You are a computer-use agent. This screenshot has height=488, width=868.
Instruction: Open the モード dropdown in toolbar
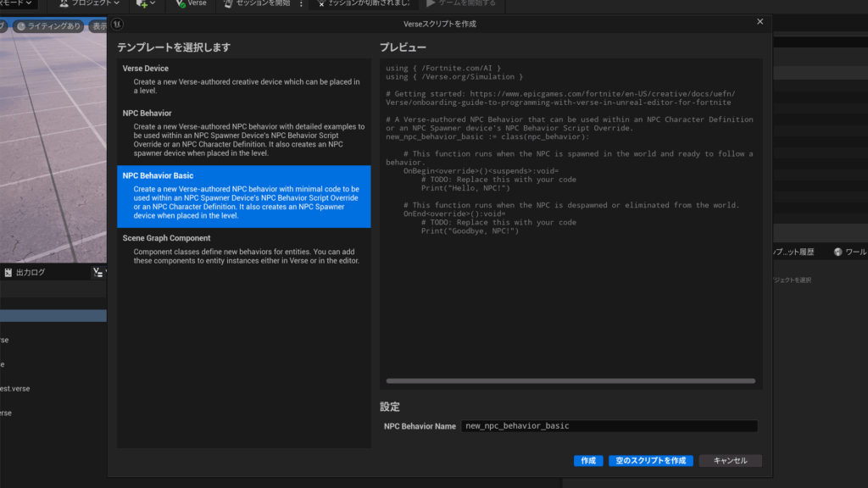pos(17,3)
